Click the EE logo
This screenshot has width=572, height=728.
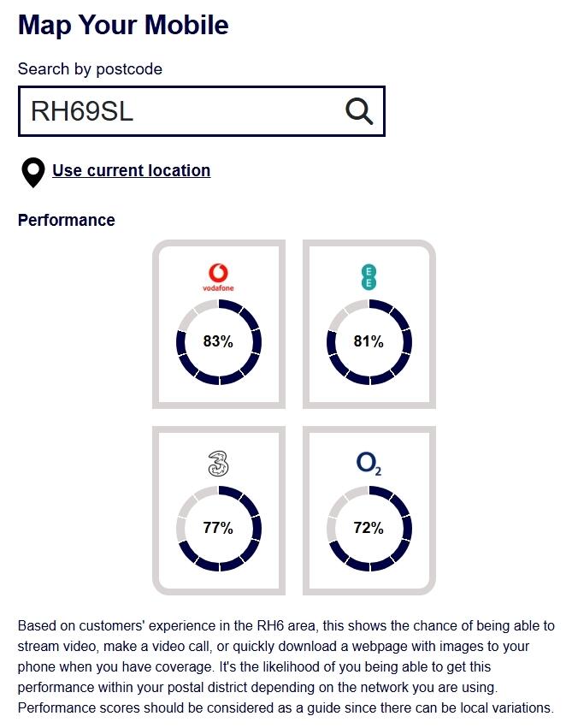(x=369, y=277)
